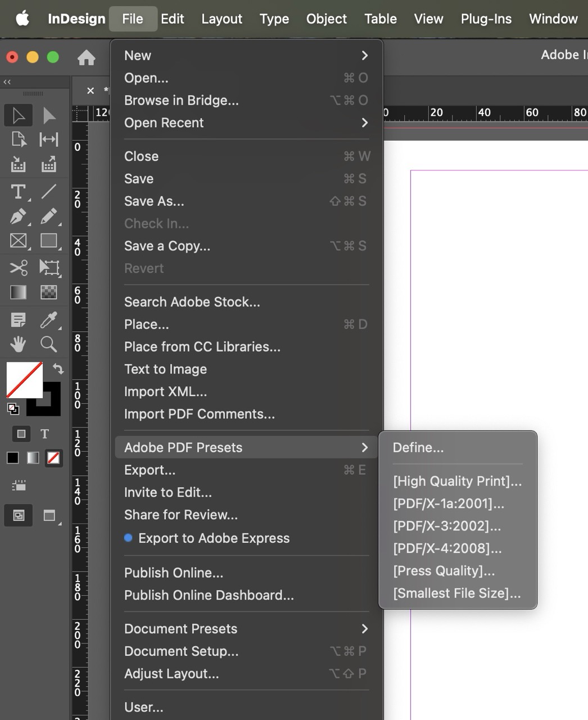Select High Quality Print preset
Screen dimensions: 588x720
click(458, 481)
